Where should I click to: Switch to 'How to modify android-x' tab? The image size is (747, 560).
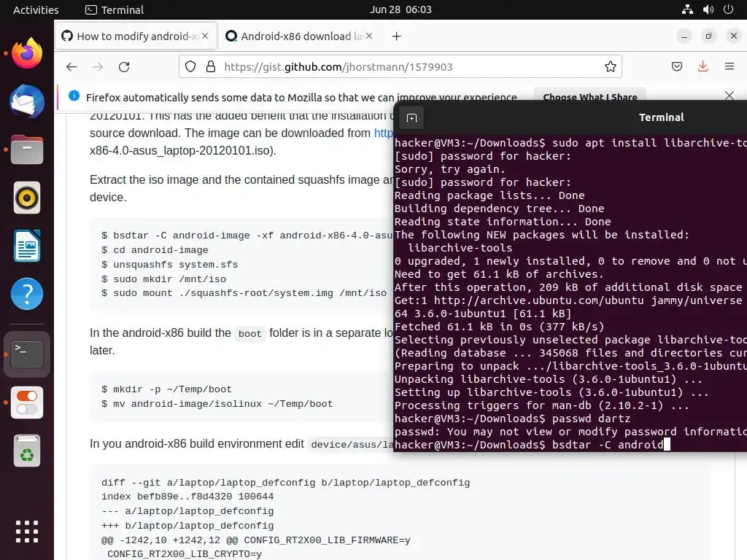(x=136, y=36)
